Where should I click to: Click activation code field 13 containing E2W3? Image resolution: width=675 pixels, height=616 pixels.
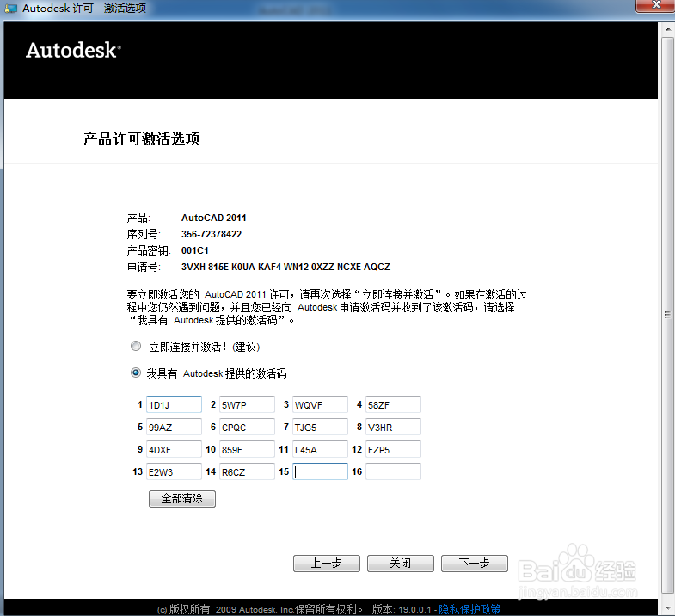click(174, 471)
